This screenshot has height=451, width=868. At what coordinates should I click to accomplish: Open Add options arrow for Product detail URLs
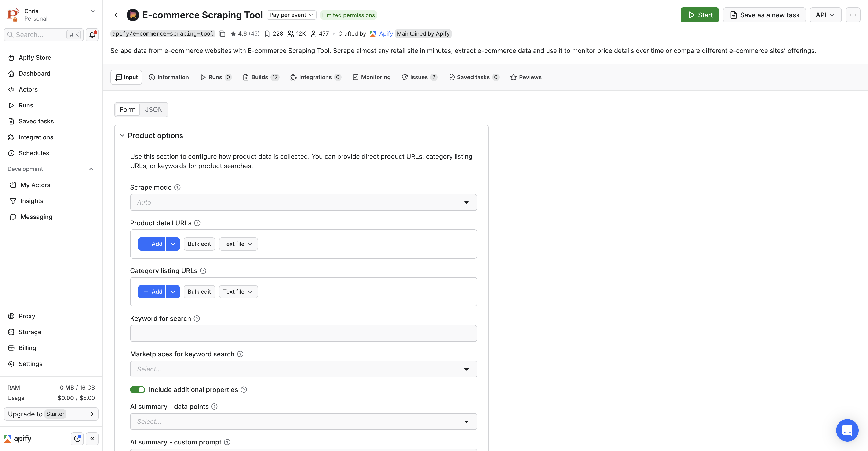(x=173, y=244)
